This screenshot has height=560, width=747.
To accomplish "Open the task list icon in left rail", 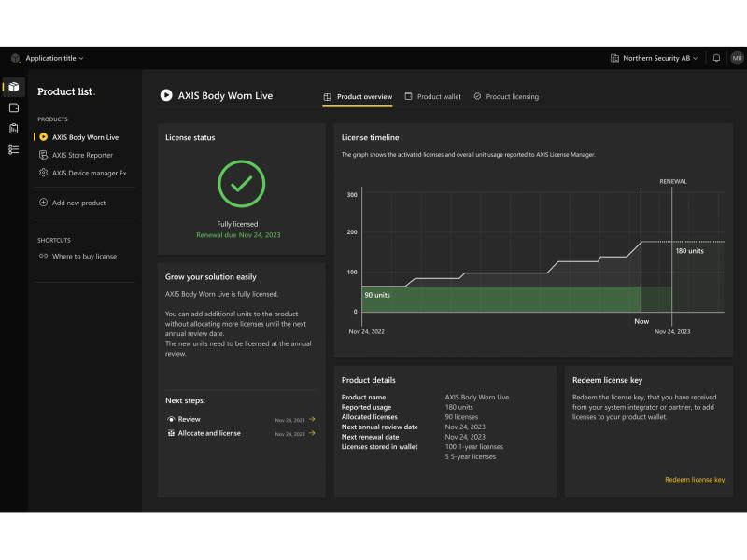I will (x=14, y=149).
